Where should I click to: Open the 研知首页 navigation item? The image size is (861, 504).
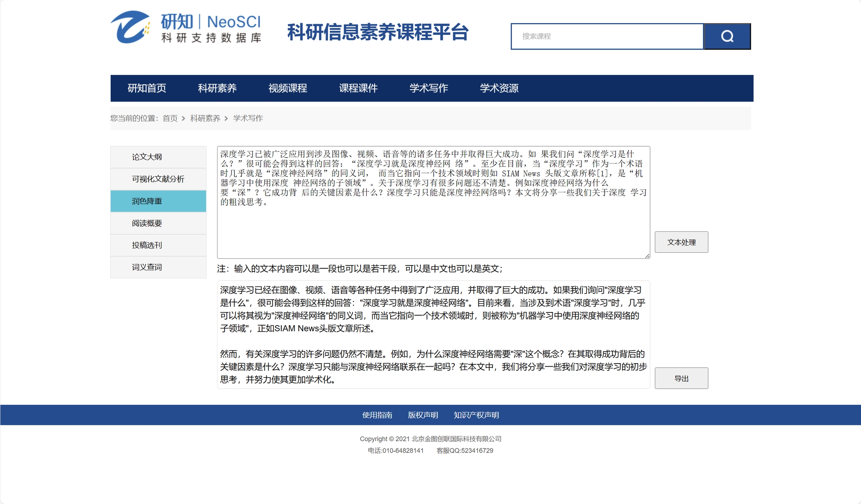point(147,88)
